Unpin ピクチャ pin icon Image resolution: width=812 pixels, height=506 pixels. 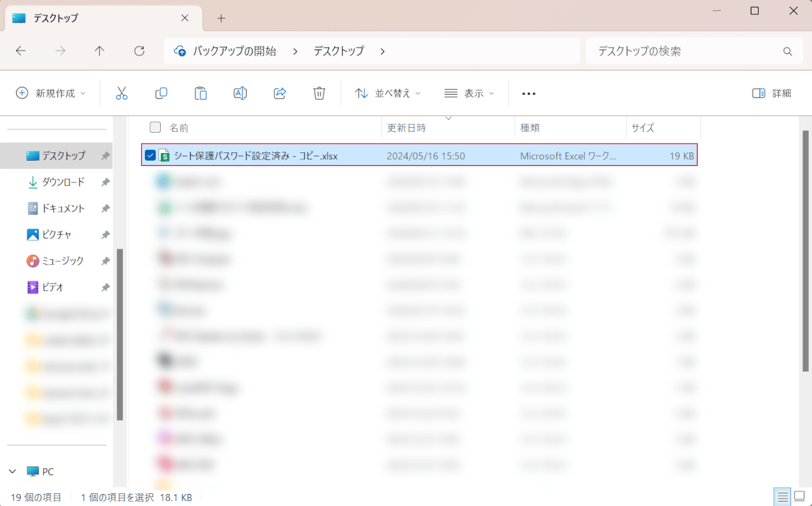105,235
